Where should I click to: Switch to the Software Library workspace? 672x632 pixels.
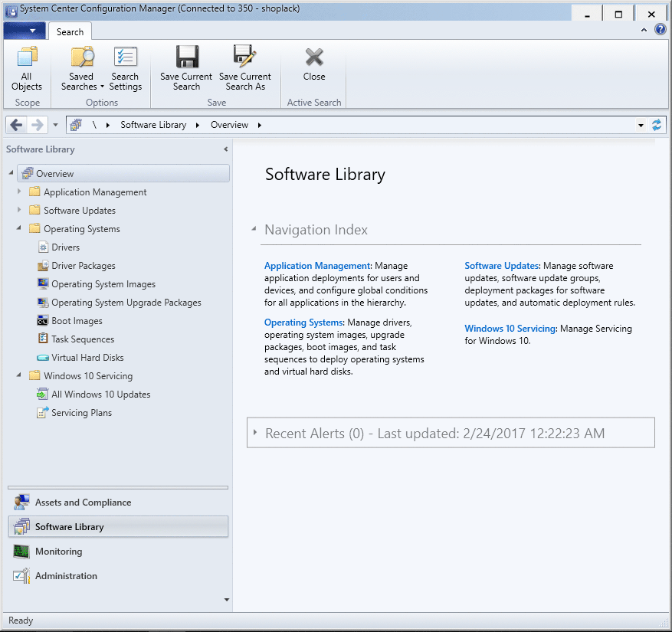click(118, 526)
